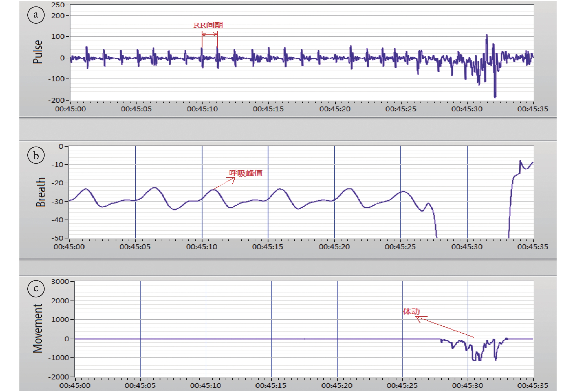576x392 pixels.
Task: Click 00:45:05 on the Breath time axis
Action: pos(135,247)
